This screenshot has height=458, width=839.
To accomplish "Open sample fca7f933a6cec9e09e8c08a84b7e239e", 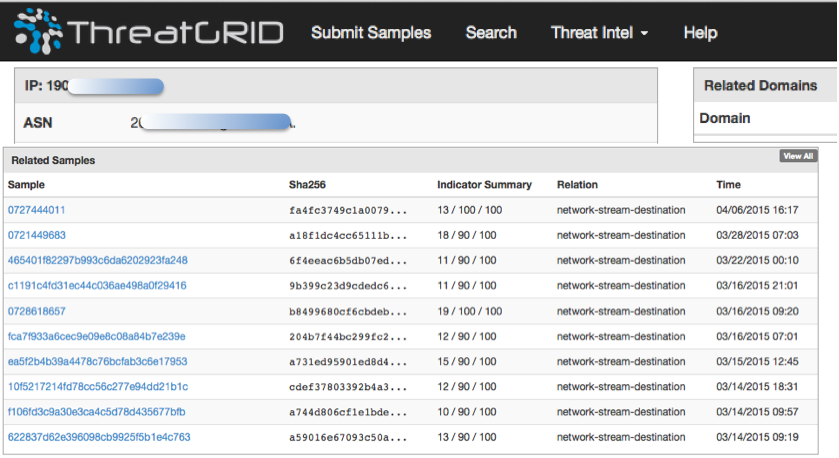I will tap(97, 336).
